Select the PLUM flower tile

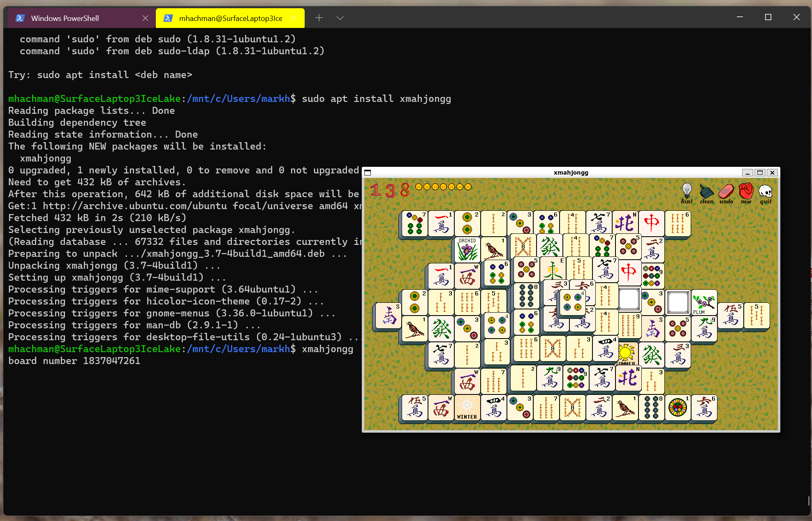[704, 302]
